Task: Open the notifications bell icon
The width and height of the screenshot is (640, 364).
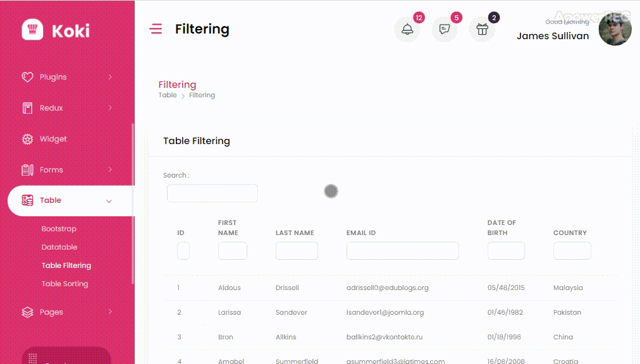Action: [407, 30]
